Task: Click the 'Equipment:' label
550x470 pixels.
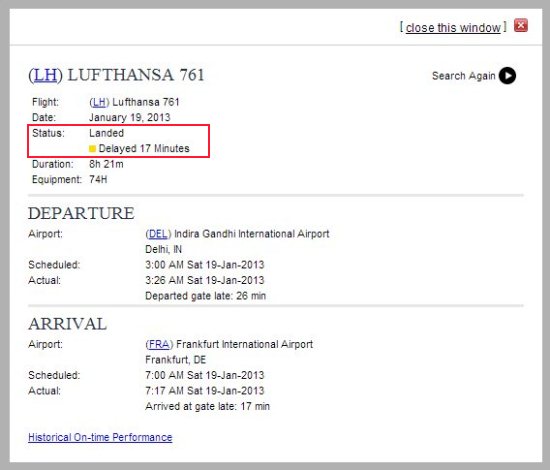Action: pos(56,180)
